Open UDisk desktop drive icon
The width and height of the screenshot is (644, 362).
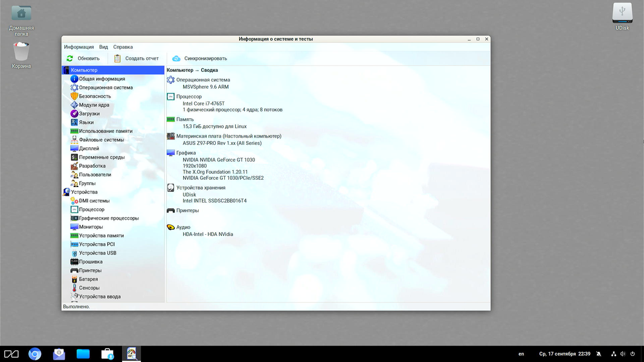(622, 16)
